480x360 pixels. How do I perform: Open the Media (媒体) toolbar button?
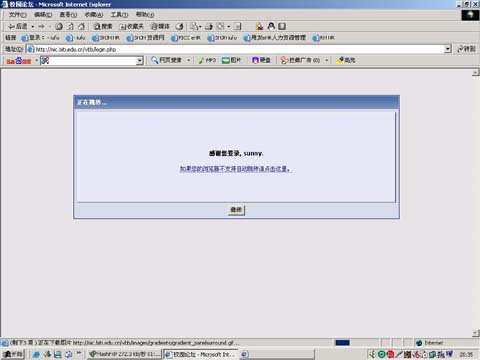[x=160, y=26]
